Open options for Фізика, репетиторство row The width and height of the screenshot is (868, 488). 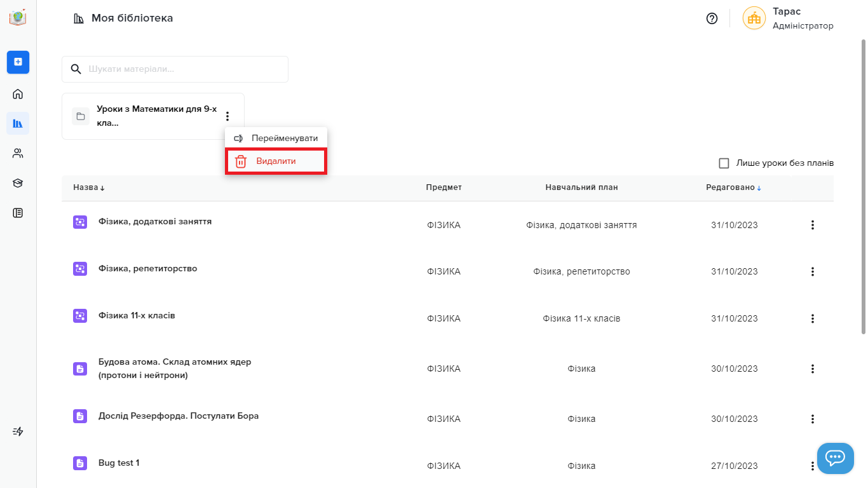pyautogui.click(x=812, y=272)
